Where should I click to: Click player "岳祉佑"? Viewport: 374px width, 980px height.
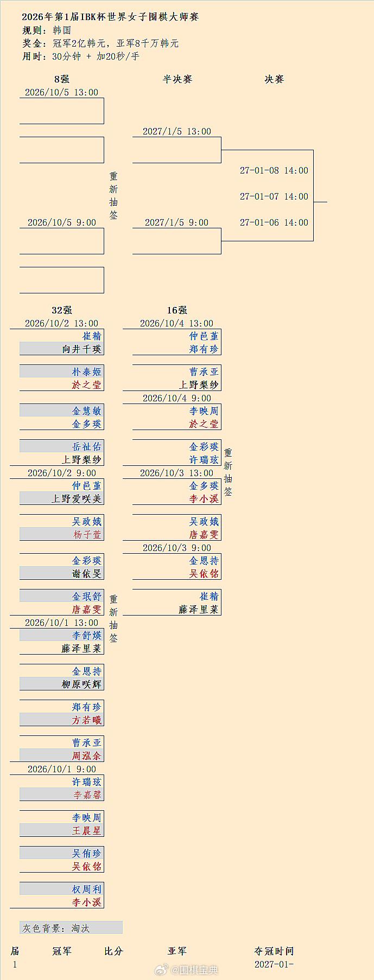87,447
